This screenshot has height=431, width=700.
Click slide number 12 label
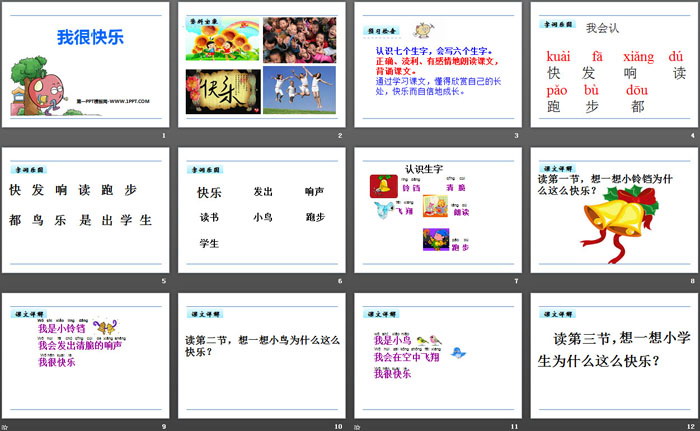(x=691, y=427)
